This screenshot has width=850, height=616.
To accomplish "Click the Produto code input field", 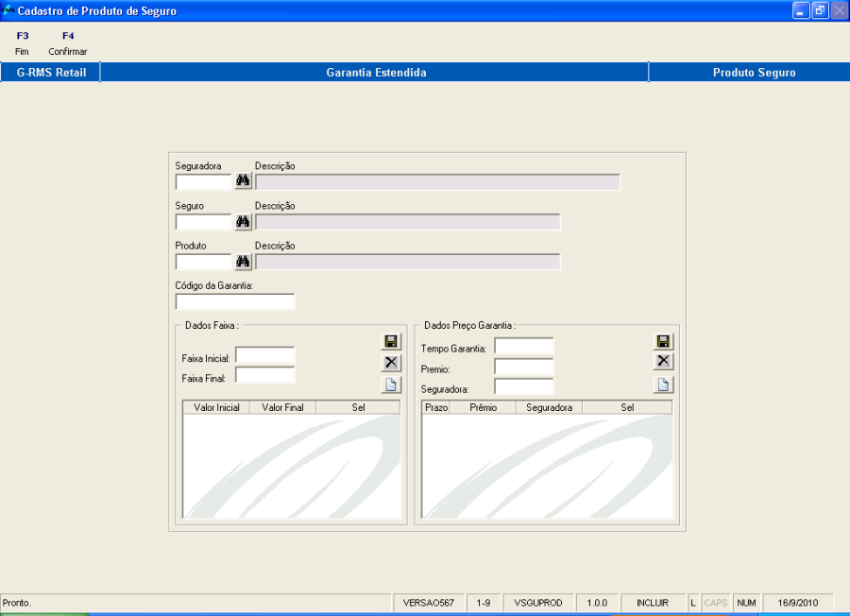I will [204, 262].
